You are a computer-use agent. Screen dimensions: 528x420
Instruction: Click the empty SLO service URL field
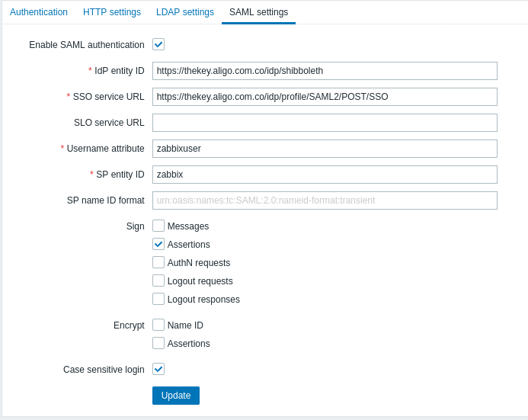(325, 123)
